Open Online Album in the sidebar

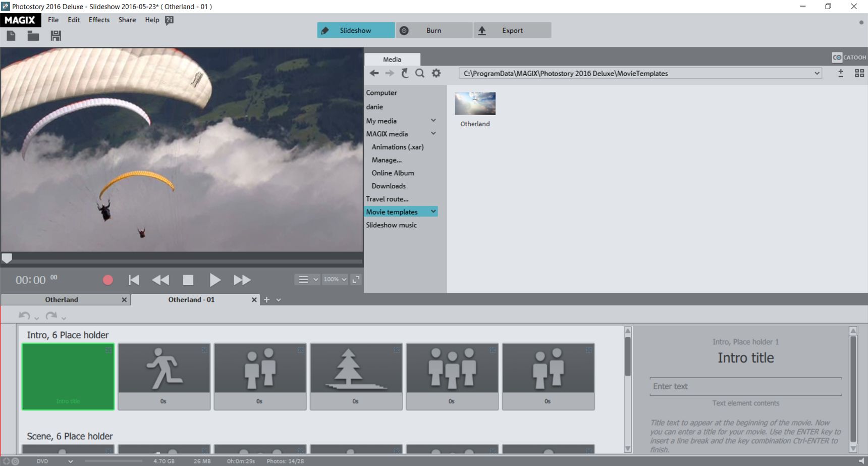coord(393,173)
